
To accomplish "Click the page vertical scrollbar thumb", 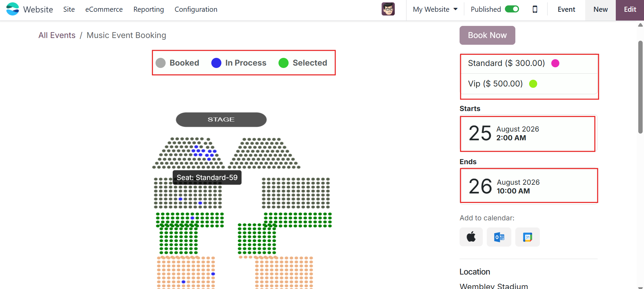I will pos(640,87).
